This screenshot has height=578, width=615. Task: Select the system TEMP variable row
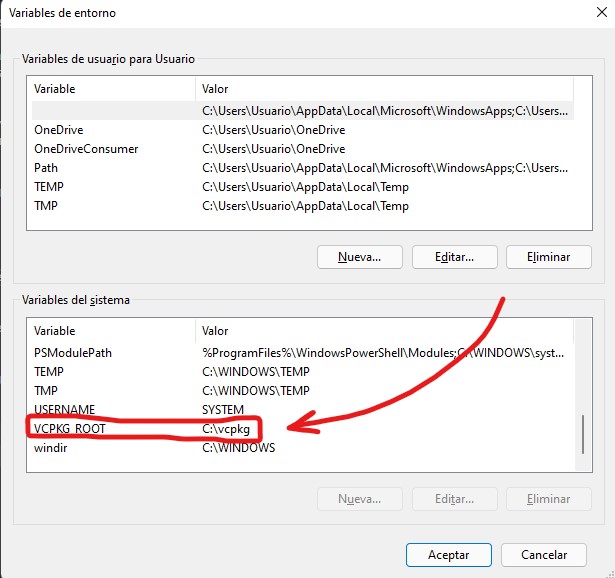[303, 372]
